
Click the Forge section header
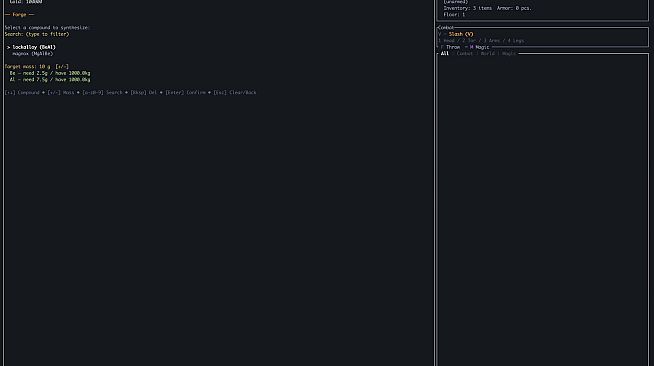click(x=19, y=15)
